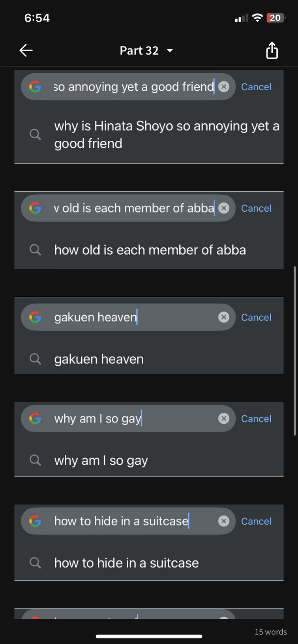Cancel the 'gakuen heaven' search
This screenshot has height=644, width=298.
[x=256, y=317]
